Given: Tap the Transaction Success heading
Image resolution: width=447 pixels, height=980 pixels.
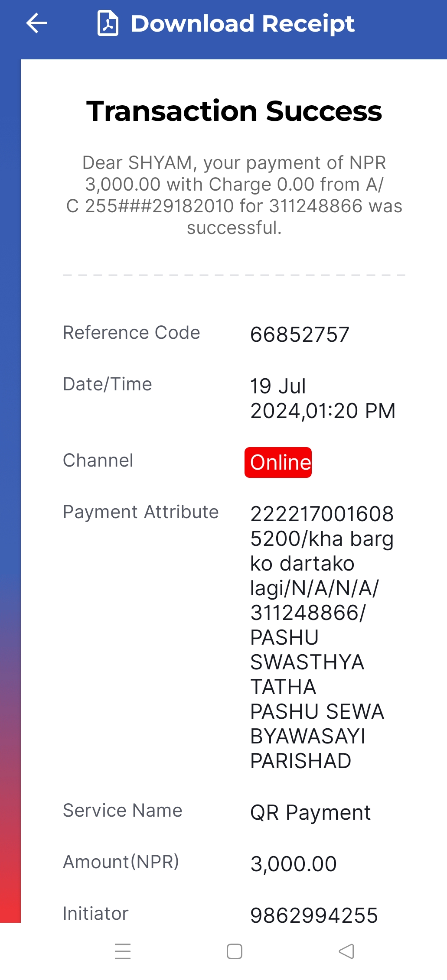Looking at the screenshot, I should (x=234, y=111).
